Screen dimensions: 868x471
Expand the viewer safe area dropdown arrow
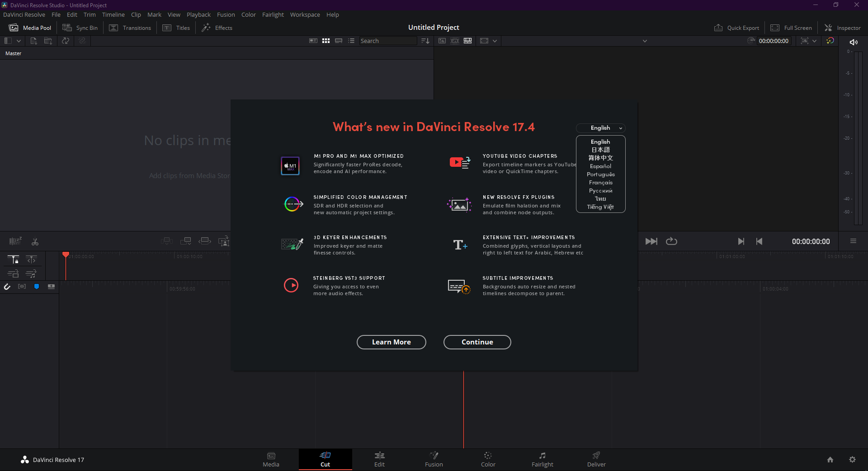click(495, 41)
